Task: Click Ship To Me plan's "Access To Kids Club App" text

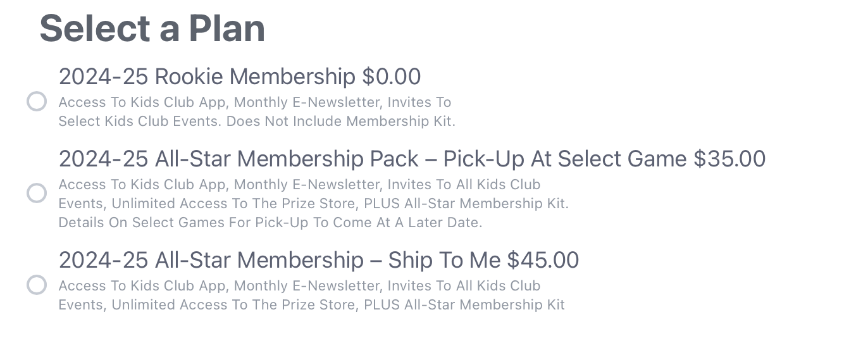Action: pos(142,286)
